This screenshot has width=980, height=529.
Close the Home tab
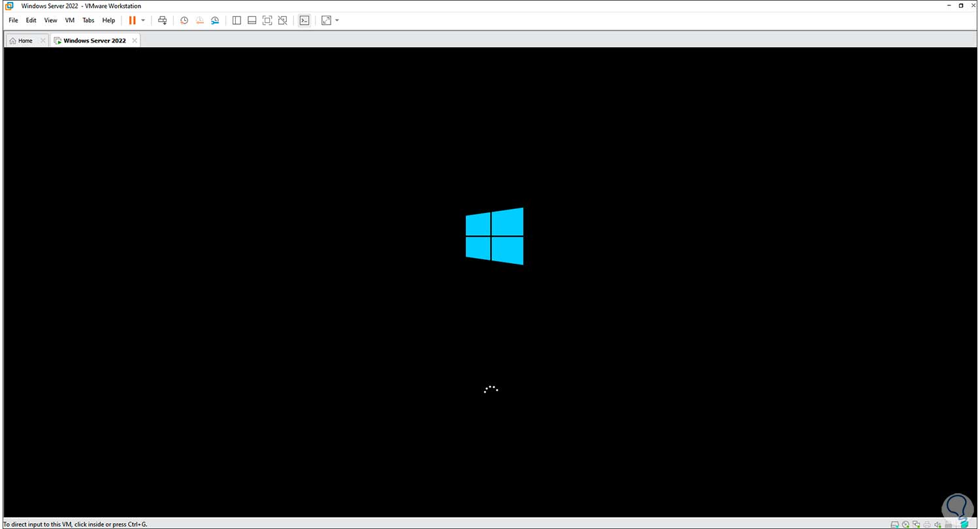[43, 40]
